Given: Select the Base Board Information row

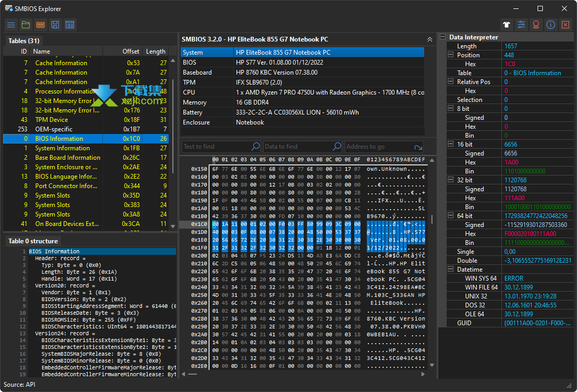Looking at the screenshot, I should click(86, 158).
